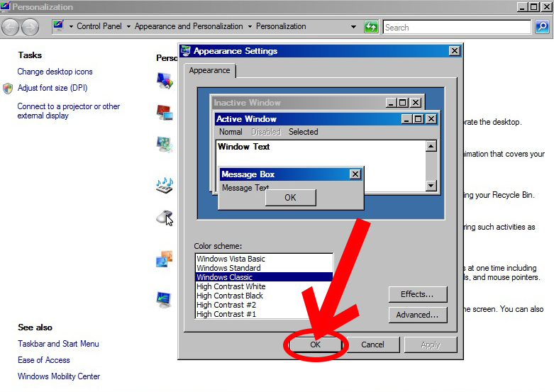Open Change desktop icons link
Viewport: 554px width, 392px height.
(55, 72)
